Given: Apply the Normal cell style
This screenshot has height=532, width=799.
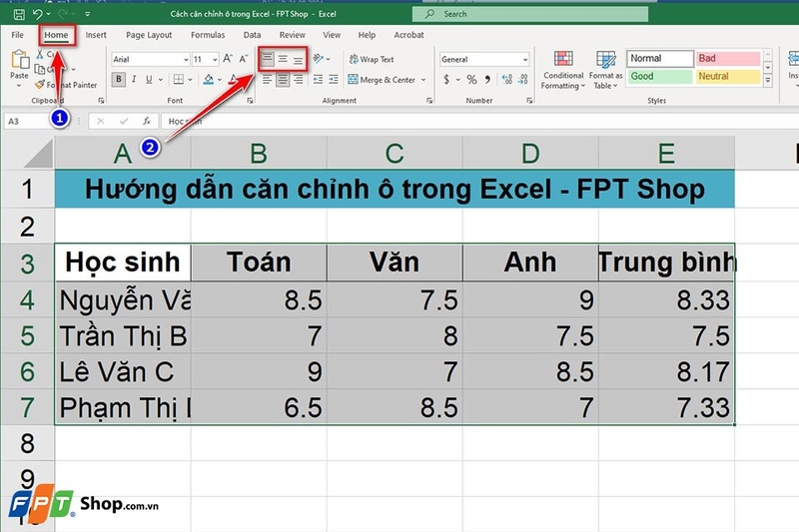Looking at the screenshot, I should click(660, 59).
